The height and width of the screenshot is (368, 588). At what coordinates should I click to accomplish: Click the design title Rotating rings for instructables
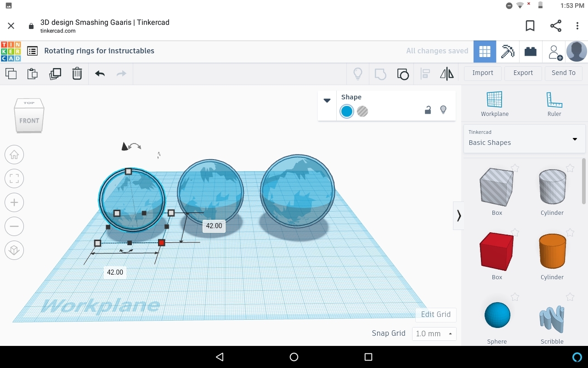click(99, 51)
